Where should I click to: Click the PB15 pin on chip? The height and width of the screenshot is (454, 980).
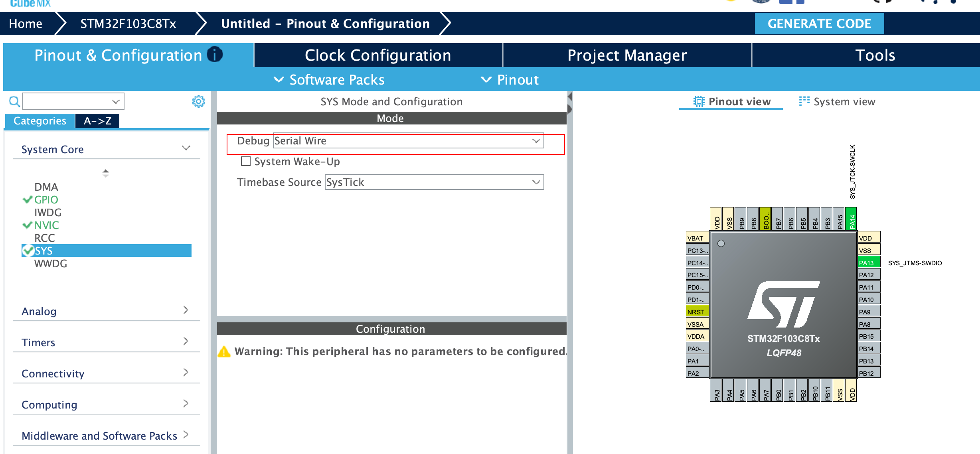pyautogui.click(x=869, y=336)
